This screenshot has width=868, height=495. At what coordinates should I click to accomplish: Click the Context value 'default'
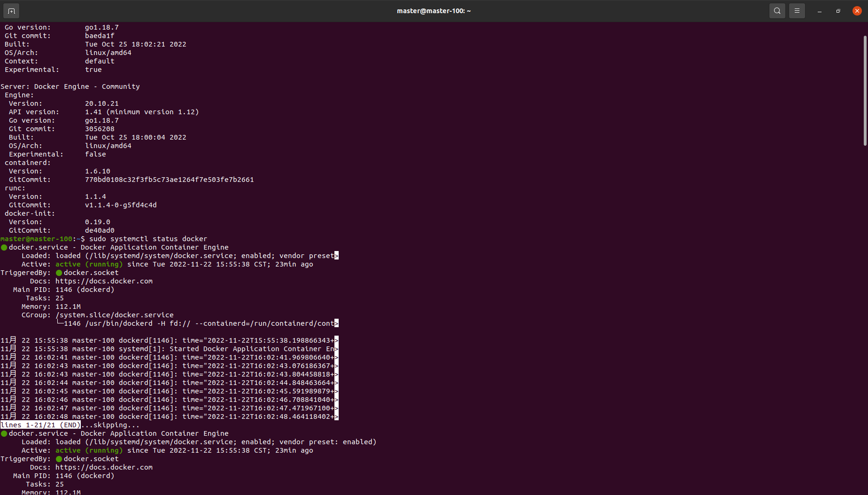point(100,61)
